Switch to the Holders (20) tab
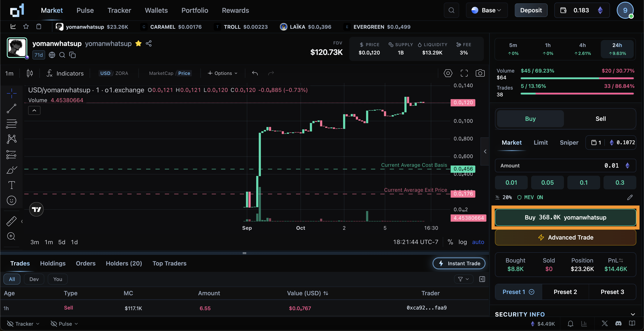 pyautogui.click(x=124, y=263)
